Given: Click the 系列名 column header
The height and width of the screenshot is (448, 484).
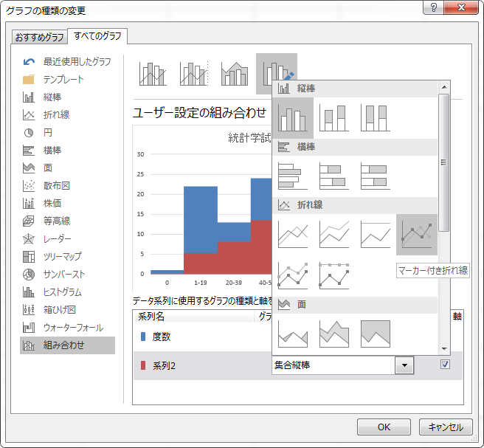Looking at the screenshot, I should tap(193, 316).
